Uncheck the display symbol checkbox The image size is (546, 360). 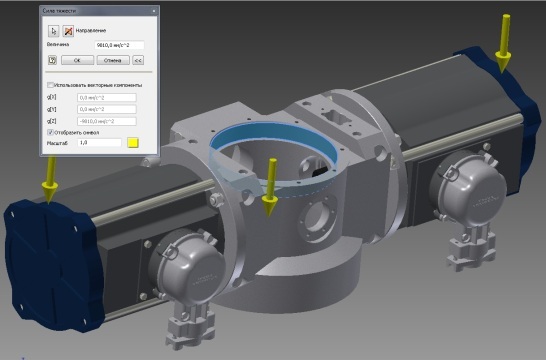coord(50,132)
